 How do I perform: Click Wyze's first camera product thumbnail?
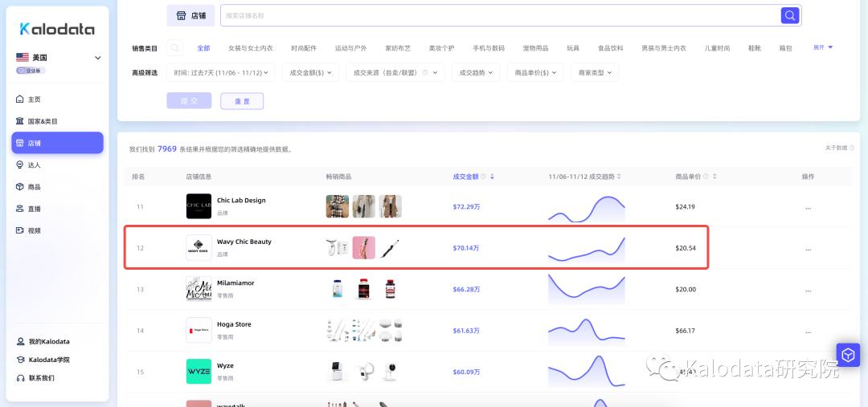tap(337, 372)
